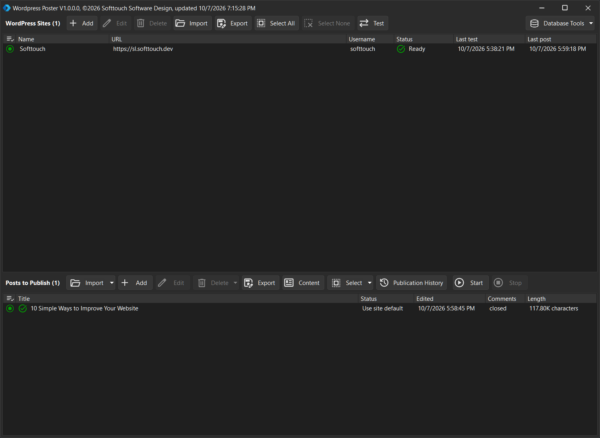Click the Wordpress Poster app icon

7,8
